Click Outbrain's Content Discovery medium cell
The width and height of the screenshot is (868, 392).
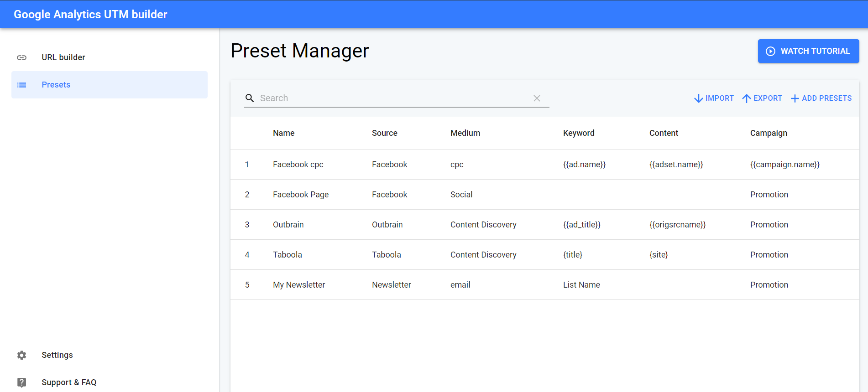(x=483, y=225)
